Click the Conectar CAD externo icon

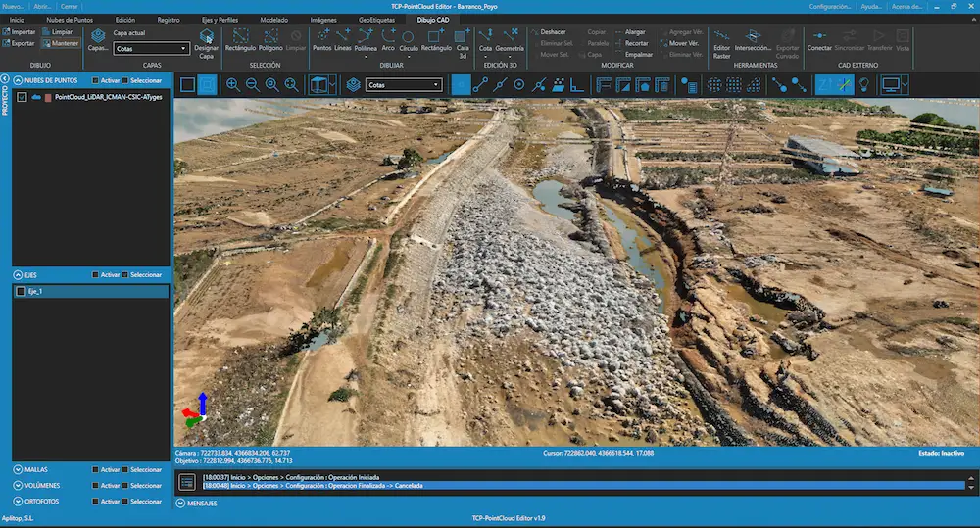point(819,40)
